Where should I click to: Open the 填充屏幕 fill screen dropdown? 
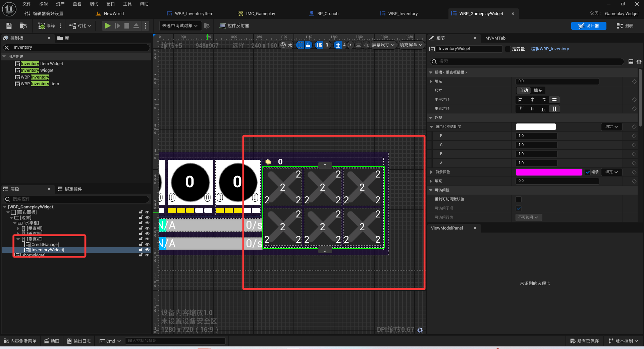[x=411, y=45]
